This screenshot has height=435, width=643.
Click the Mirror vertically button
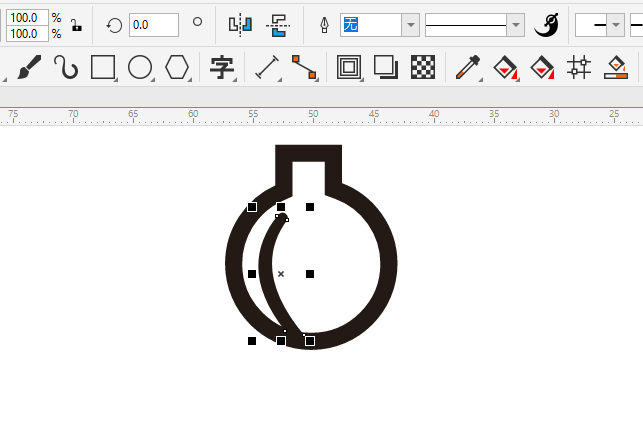click(280, 24)
